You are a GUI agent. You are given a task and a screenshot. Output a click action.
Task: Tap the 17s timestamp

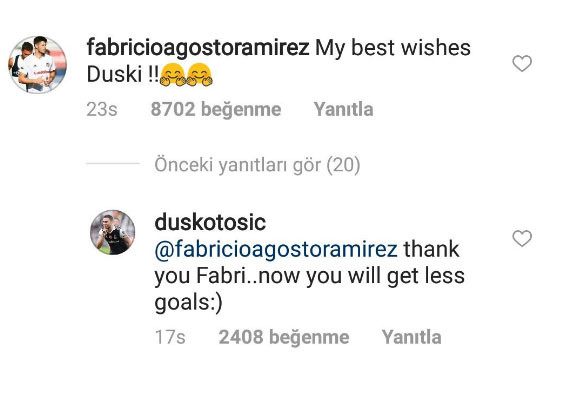170,337
